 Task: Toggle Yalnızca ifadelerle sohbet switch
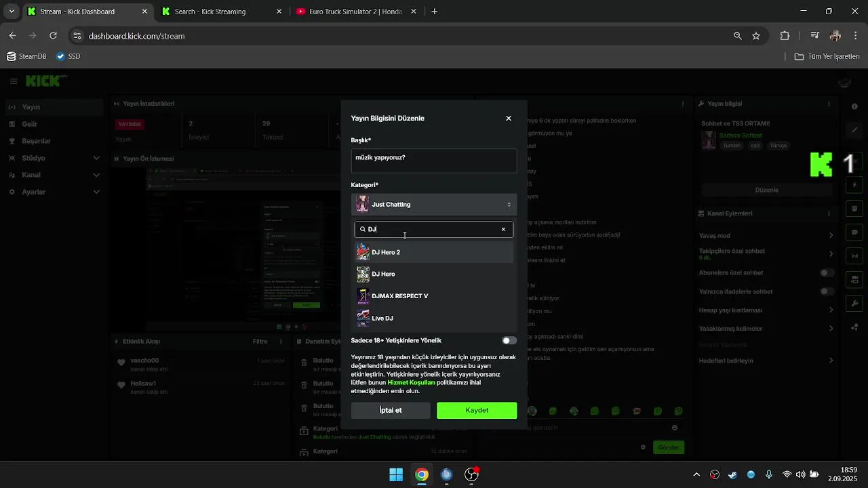[827, 291]
